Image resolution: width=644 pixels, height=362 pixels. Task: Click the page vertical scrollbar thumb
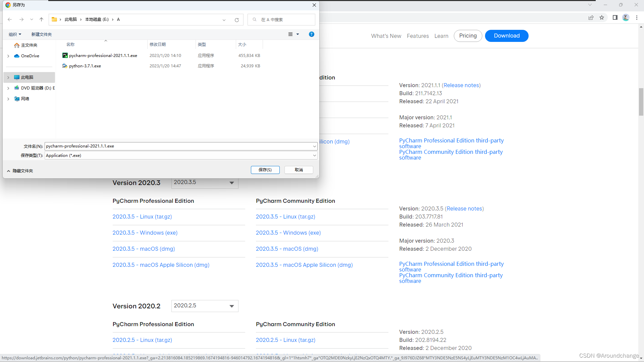point(641,102)
